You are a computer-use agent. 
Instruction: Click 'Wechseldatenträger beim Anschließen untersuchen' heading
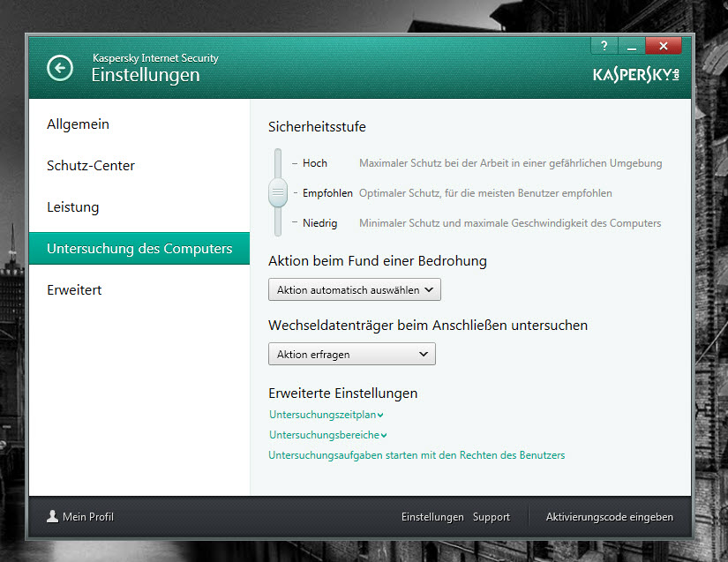pos(428,326)
